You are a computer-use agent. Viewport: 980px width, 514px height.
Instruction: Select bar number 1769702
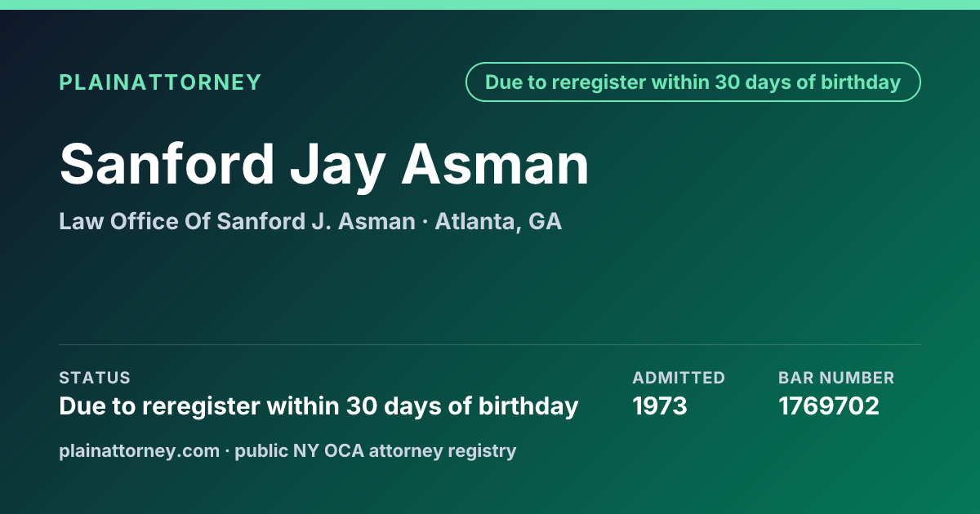click(x=829, y=405)
